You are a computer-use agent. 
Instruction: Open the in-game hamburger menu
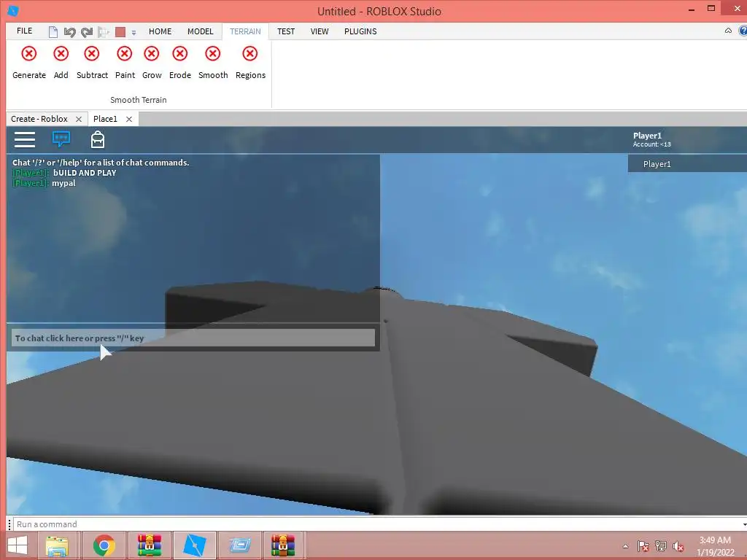pos(25,139)
